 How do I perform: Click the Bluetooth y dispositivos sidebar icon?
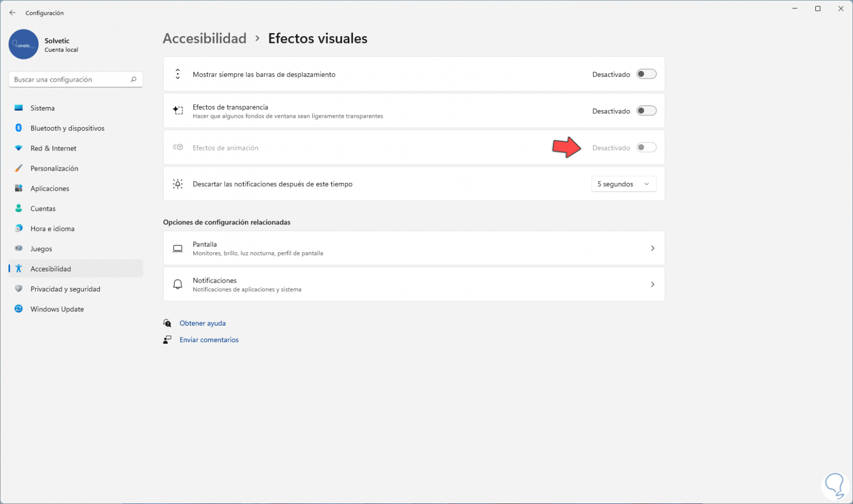pos(19,128)
